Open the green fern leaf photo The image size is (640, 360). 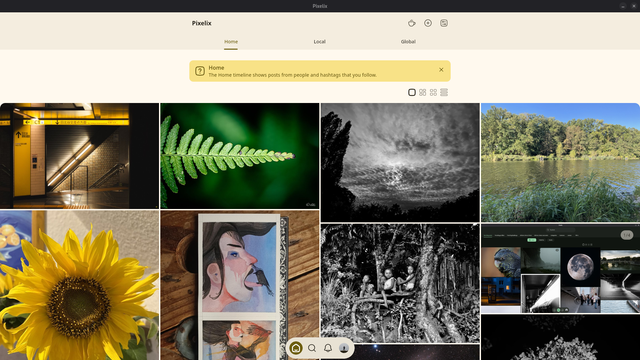[x=240, y=156]
